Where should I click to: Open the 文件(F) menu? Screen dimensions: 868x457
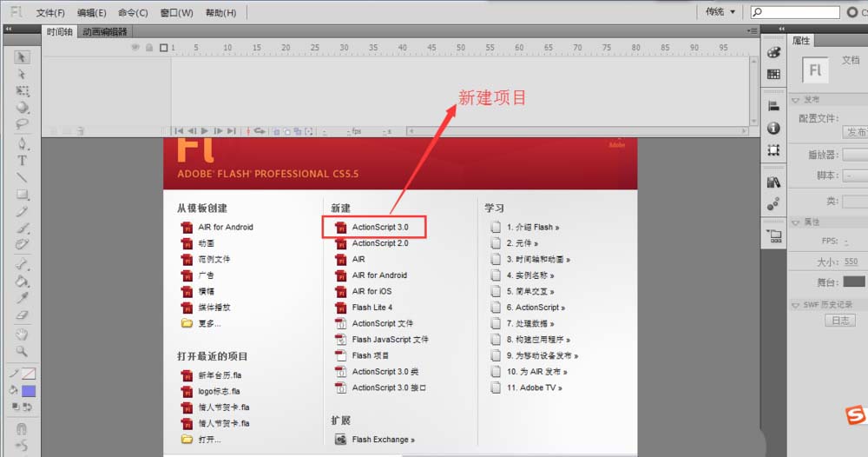point(50,13)
